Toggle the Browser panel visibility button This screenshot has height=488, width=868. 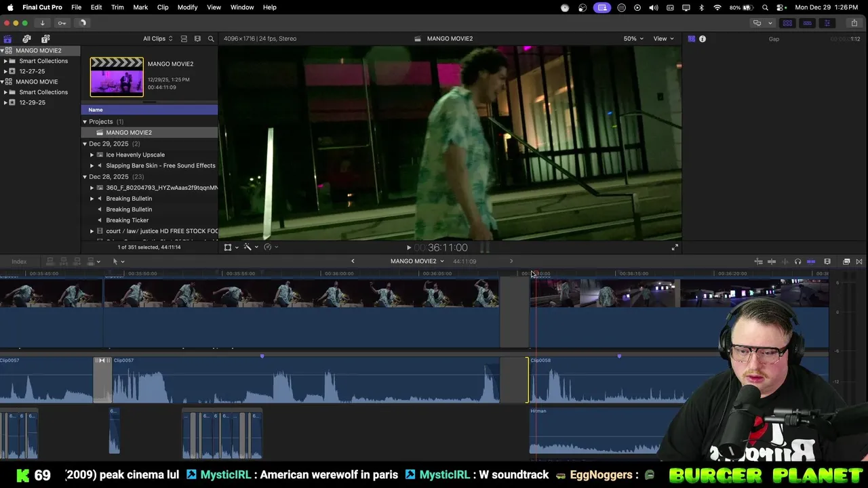787,23
